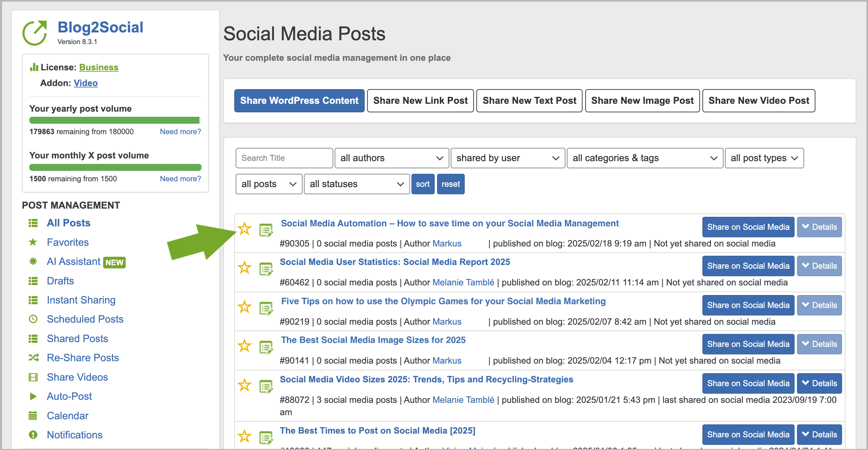Open Drafts in sidebar
The height and width of the screenshot is (450, 868).
(60, 281)
